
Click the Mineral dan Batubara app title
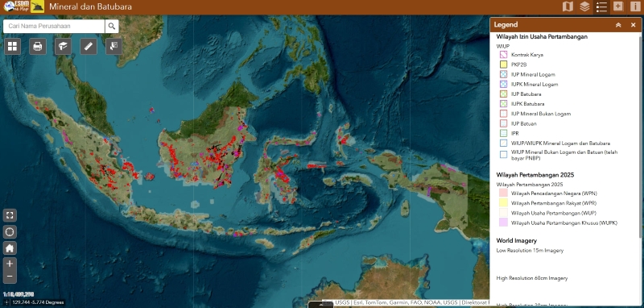pos(90,6)
